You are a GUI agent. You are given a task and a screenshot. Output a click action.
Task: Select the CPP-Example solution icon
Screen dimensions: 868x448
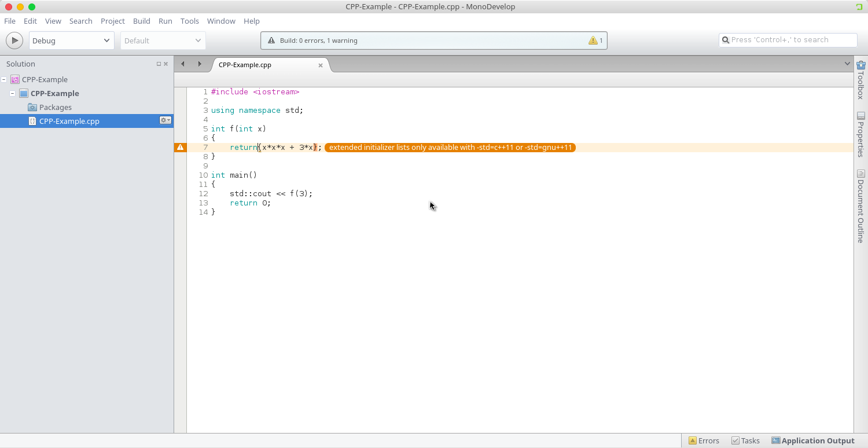point(15,79)
